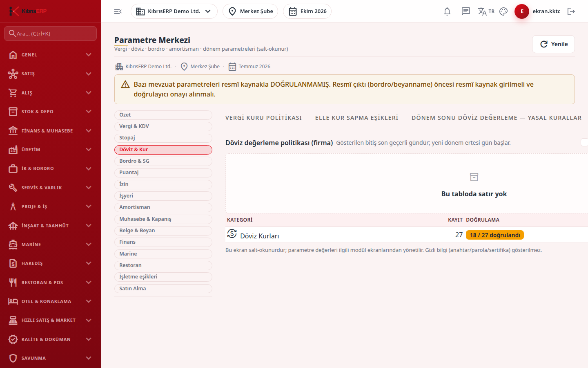Click the Döviz Kurları category row
This screenshot has width=588, height=368.
407,235
